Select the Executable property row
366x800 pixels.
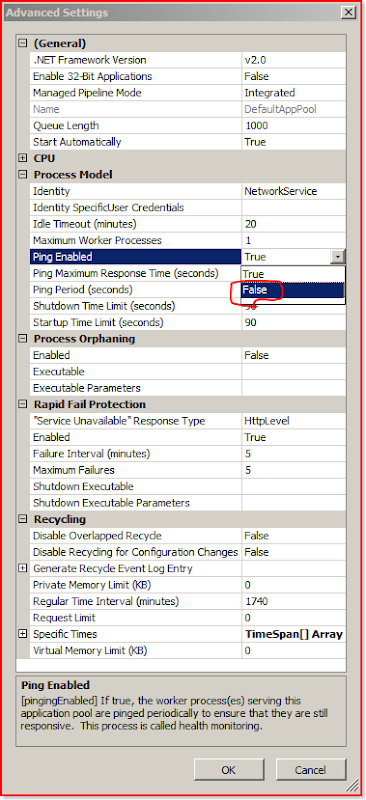(188, 371)
